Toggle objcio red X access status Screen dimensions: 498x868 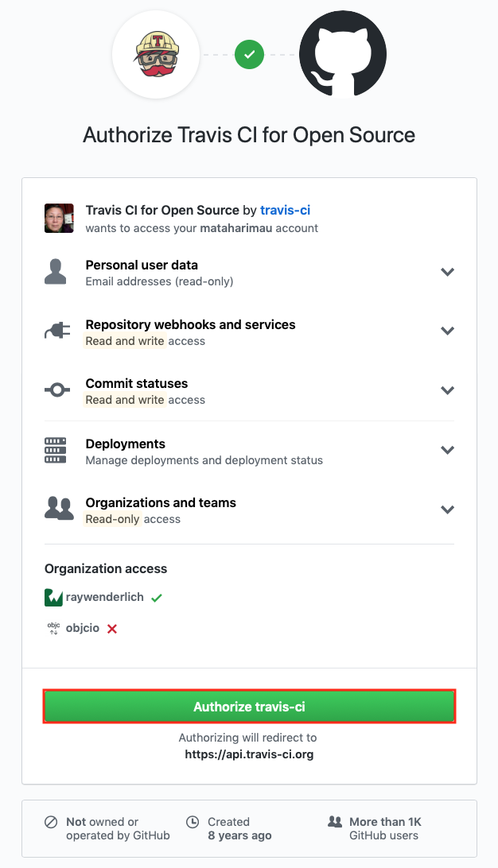coord(112,629)
